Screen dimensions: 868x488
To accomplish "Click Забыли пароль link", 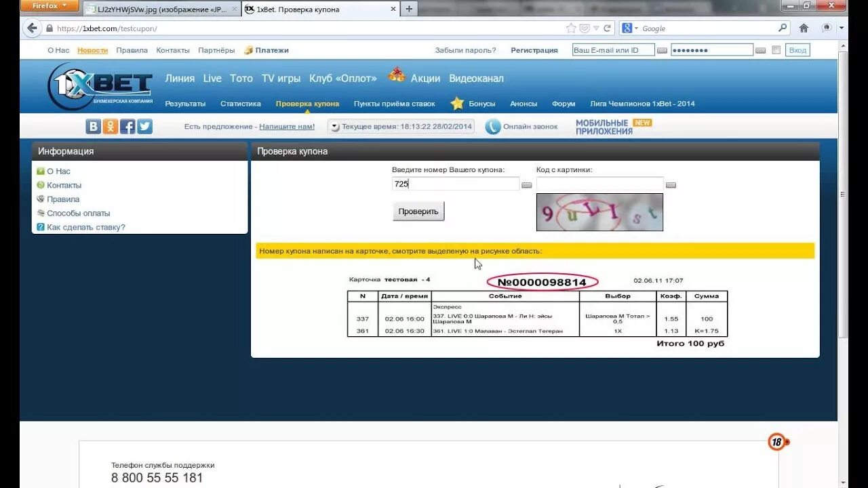I will (465, 50).
